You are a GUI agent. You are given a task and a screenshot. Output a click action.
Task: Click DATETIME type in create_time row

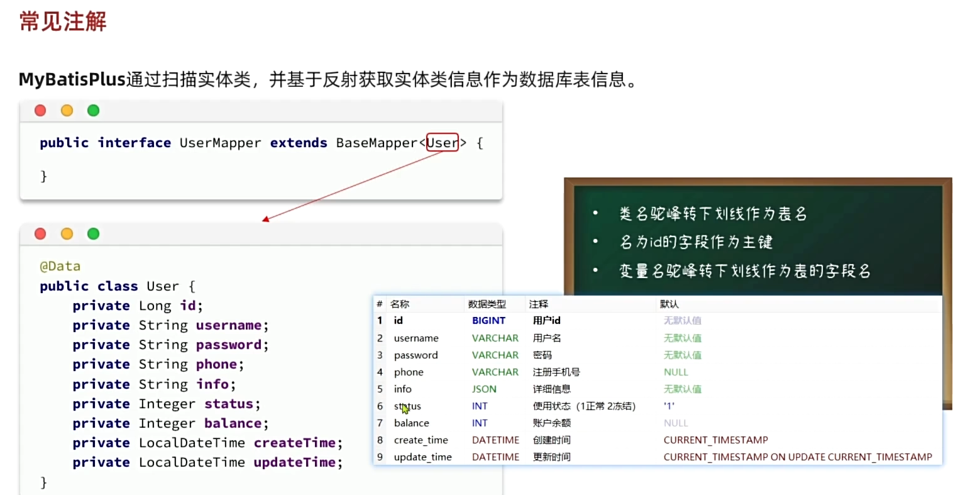[x=496, y=440]
